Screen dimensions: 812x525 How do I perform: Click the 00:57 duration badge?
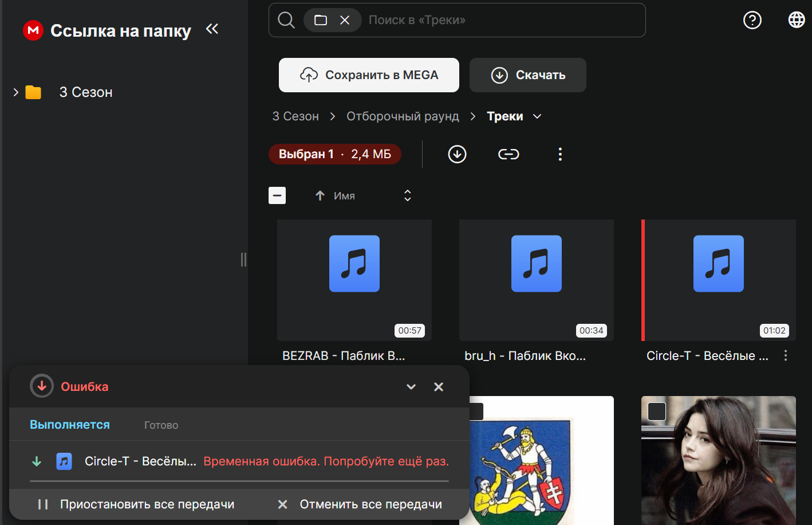pyautogui.click(x=410, y=331)
